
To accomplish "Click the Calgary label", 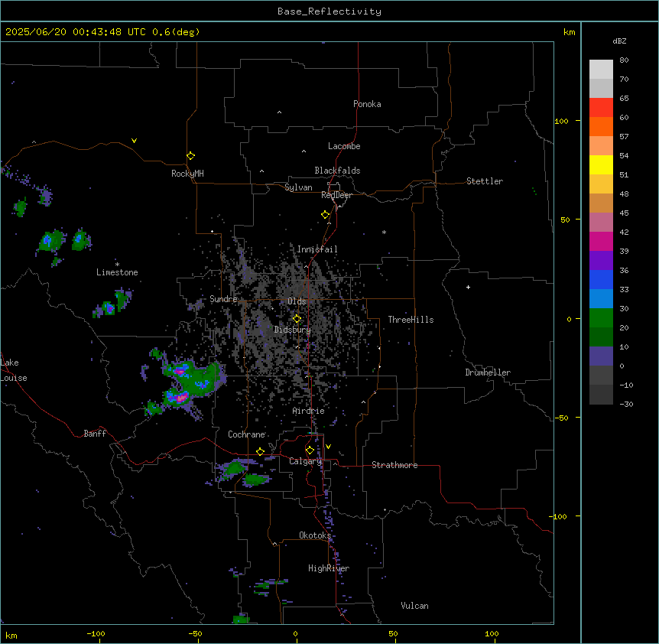I will coord(305,461).
